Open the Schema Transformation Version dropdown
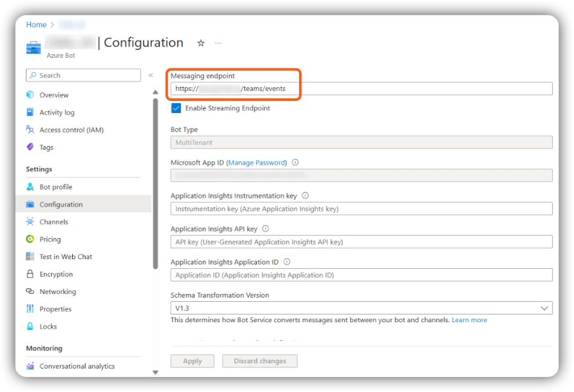Viewport: 574px width, 392px height. pyautogui.click(x=545, y=308)
